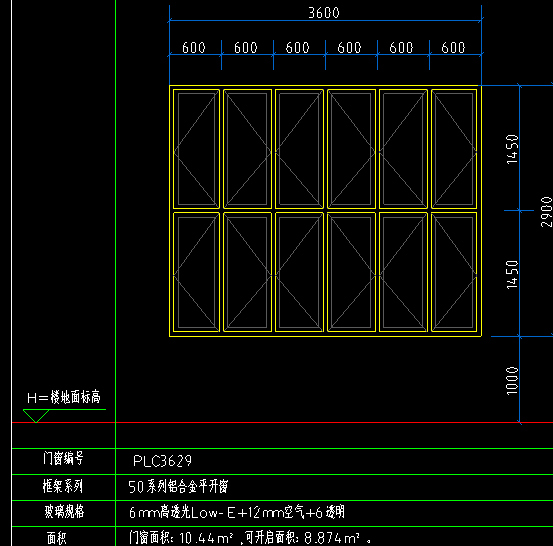This screenshot has height=546, width=553.
Task: Click the lower 1450 height dimension text
Action: point(512,274)
